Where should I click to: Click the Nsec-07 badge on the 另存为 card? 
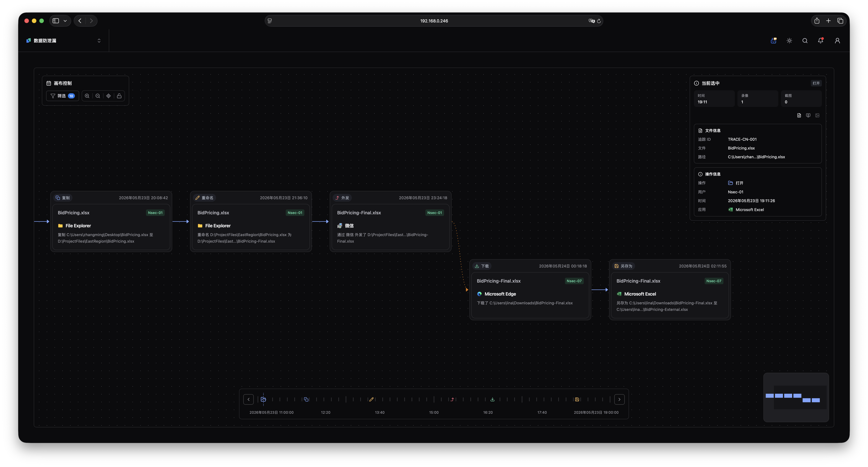(x=714, y=281)
